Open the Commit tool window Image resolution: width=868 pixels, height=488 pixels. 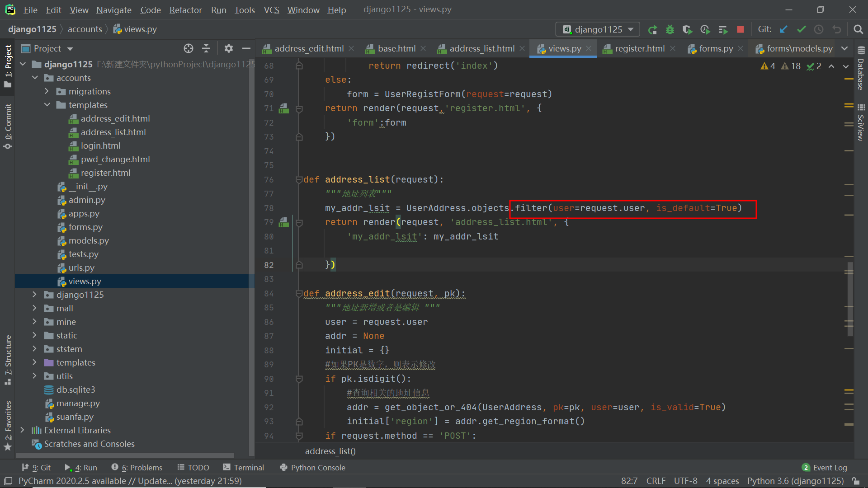8,126
